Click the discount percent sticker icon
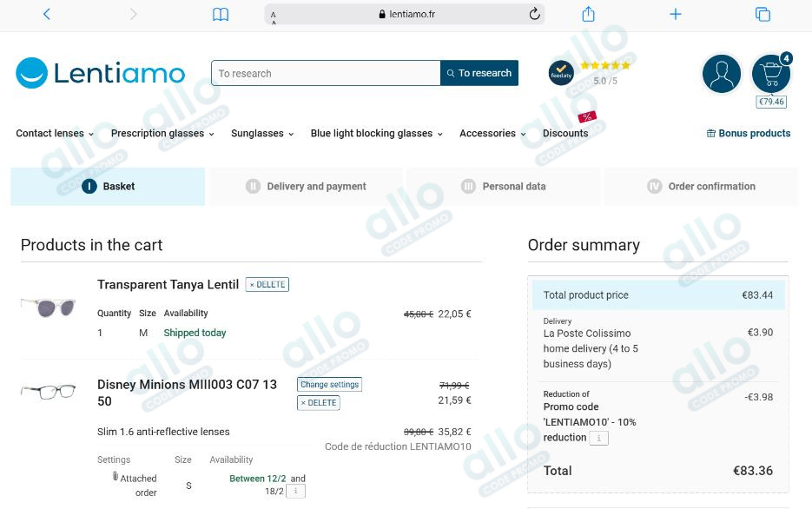 click(587, 116)
